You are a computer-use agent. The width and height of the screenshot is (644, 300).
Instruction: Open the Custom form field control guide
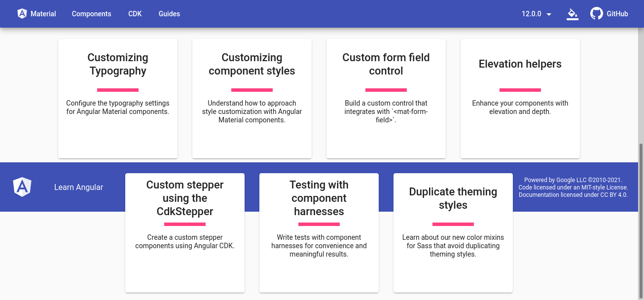(x=386, y=98)
